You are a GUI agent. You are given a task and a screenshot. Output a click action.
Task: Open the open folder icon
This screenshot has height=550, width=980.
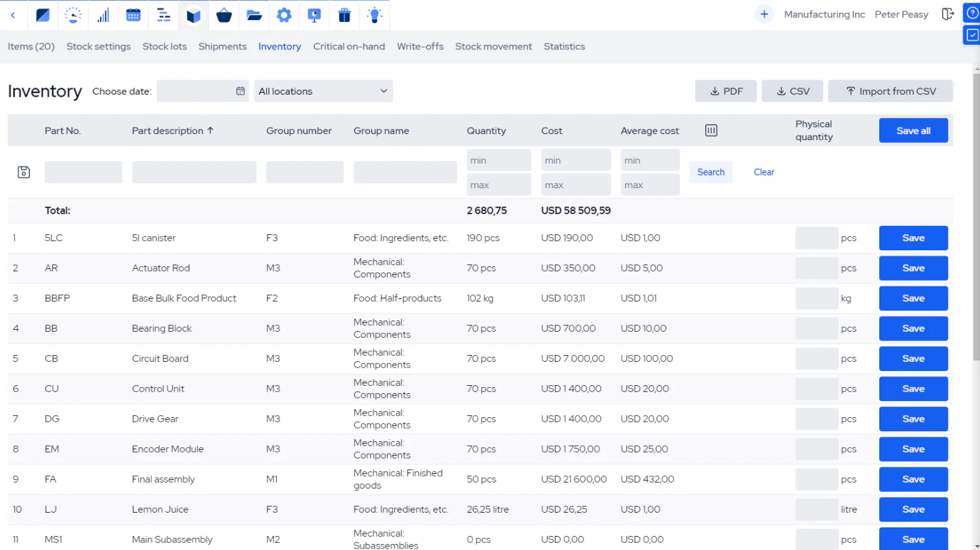254,15
